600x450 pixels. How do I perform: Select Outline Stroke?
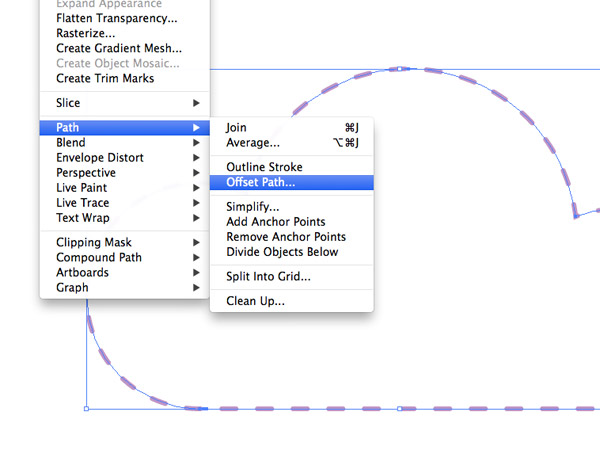pos(292,167)
